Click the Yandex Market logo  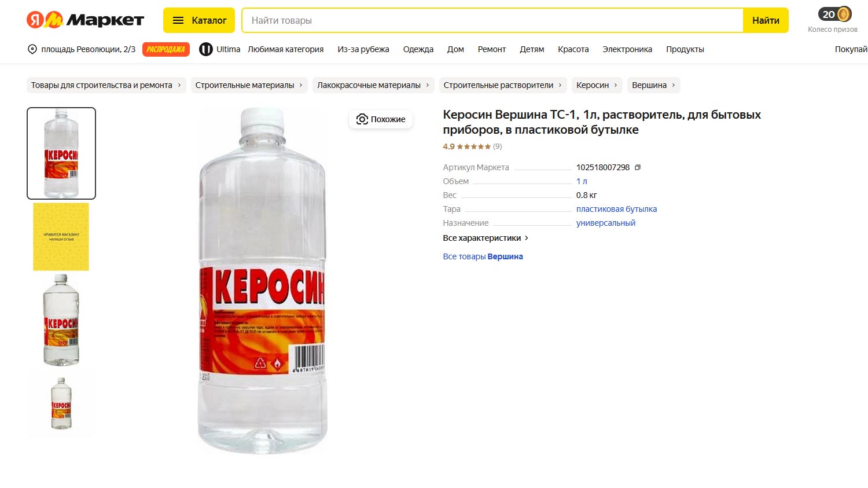point(85,20)
